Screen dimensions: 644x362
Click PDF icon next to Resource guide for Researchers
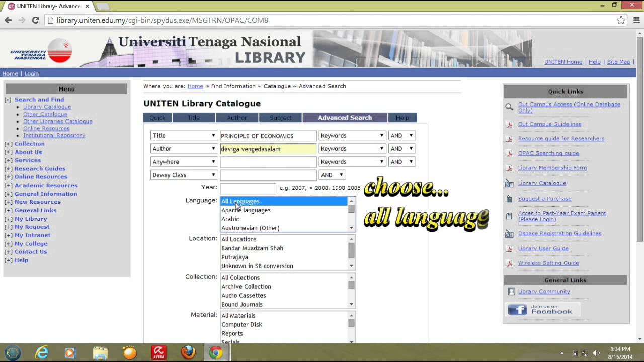point(509,139)
